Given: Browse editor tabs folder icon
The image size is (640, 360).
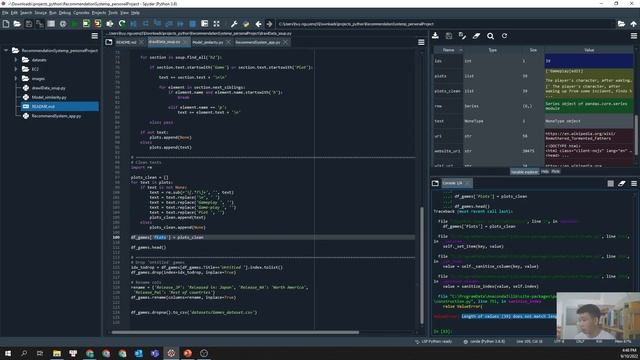Looking at the screenshot, I should (109, 42).
